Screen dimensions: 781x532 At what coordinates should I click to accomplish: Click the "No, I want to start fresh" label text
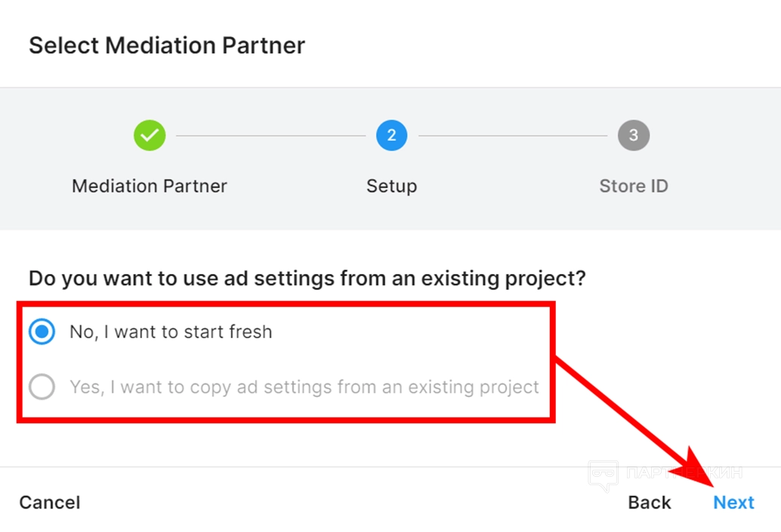click(x=171, y=331)
